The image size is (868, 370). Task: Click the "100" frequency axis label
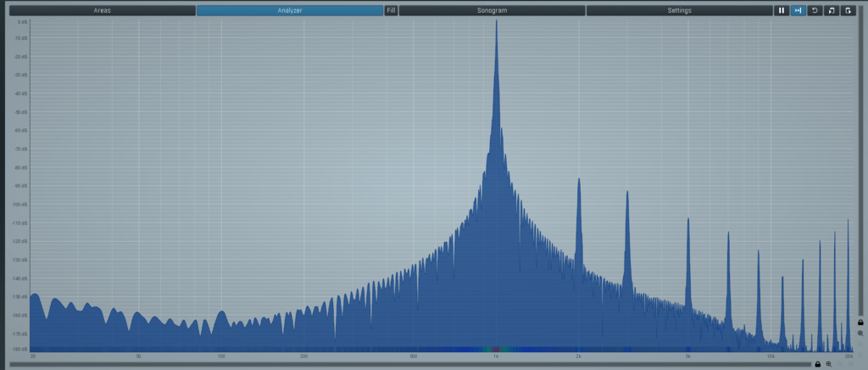[x=221, y=356]
